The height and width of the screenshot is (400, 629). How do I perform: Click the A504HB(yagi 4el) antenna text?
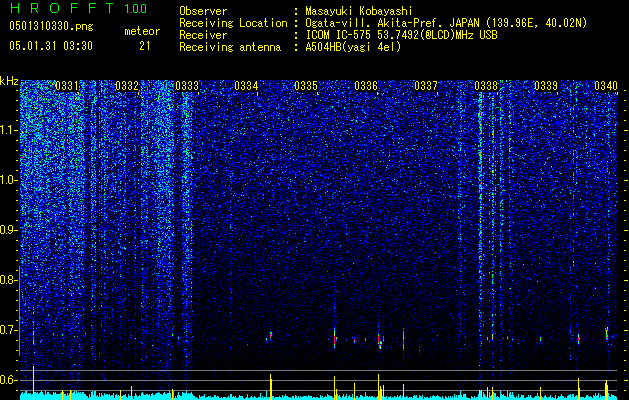coord(353,47)
